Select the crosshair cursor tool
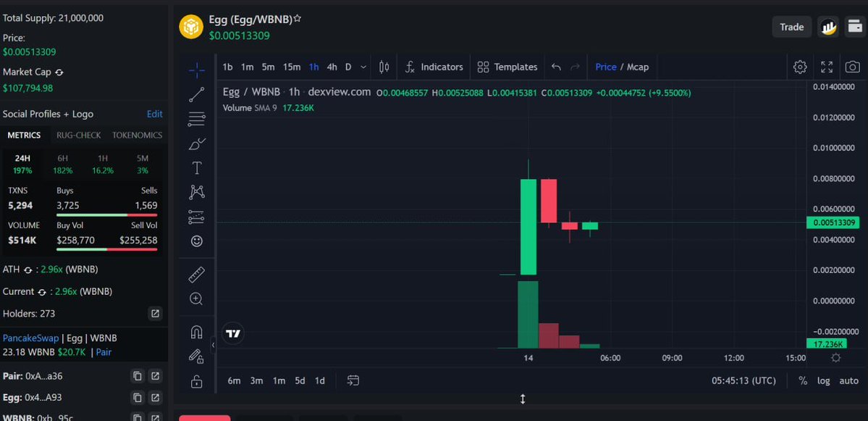Viewport: 868px width, 421px height. pos(196,70)
